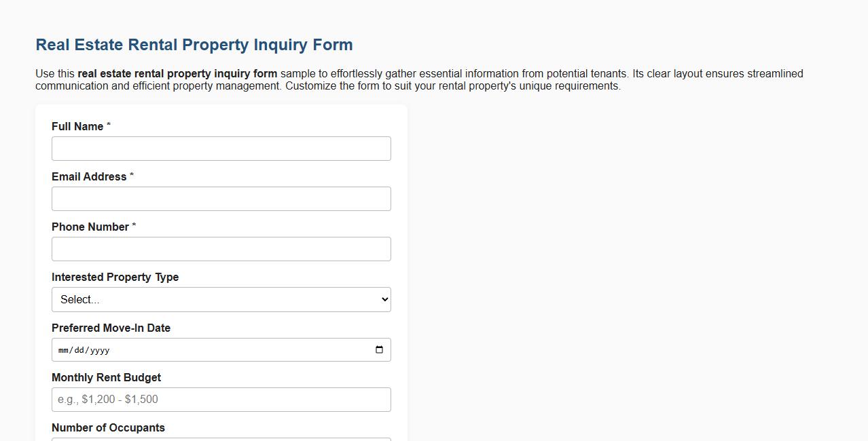Click the Monthly Rent Budget label

(106, 377)
